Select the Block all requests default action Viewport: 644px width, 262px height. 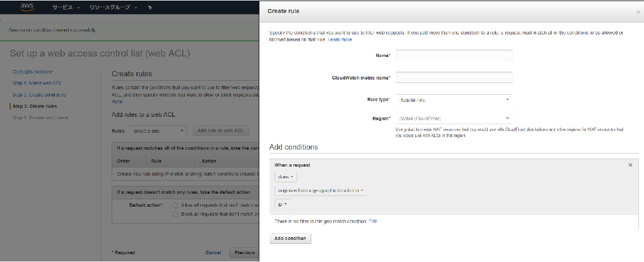tap(176, 214)
